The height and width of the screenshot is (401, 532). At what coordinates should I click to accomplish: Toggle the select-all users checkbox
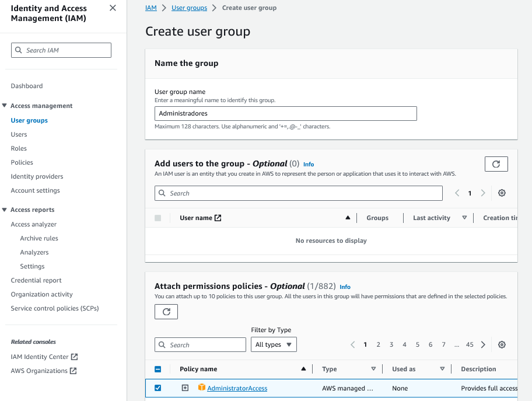[x=158, y=217]
